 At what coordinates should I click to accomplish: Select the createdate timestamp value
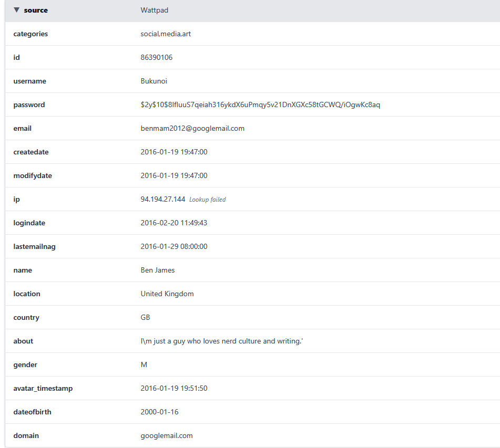click(174, 152)
